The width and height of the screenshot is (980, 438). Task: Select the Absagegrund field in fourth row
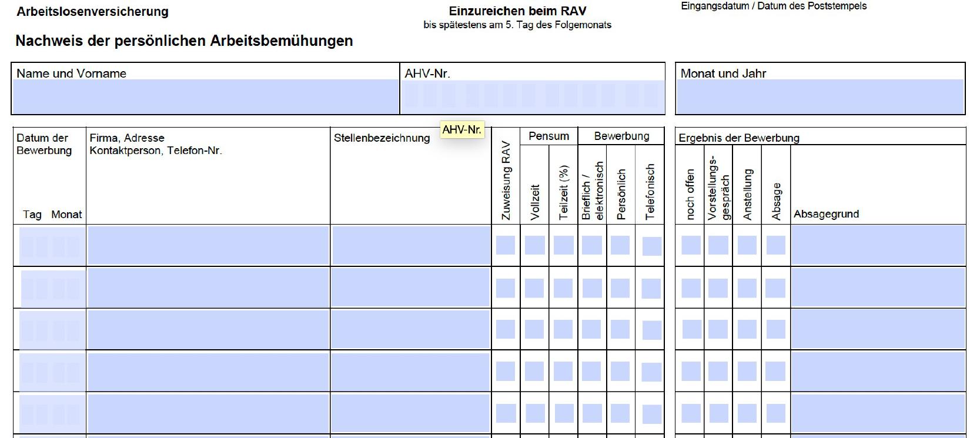[x=878, y=372]
